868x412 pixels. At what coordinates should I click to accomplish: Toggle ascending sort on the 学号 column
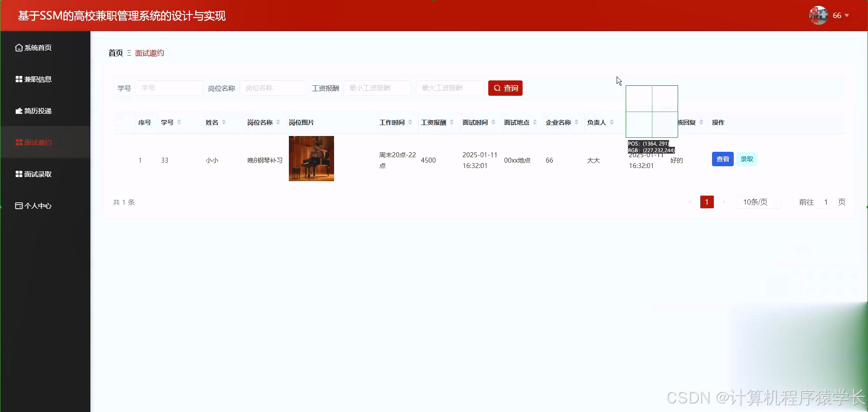179,120
